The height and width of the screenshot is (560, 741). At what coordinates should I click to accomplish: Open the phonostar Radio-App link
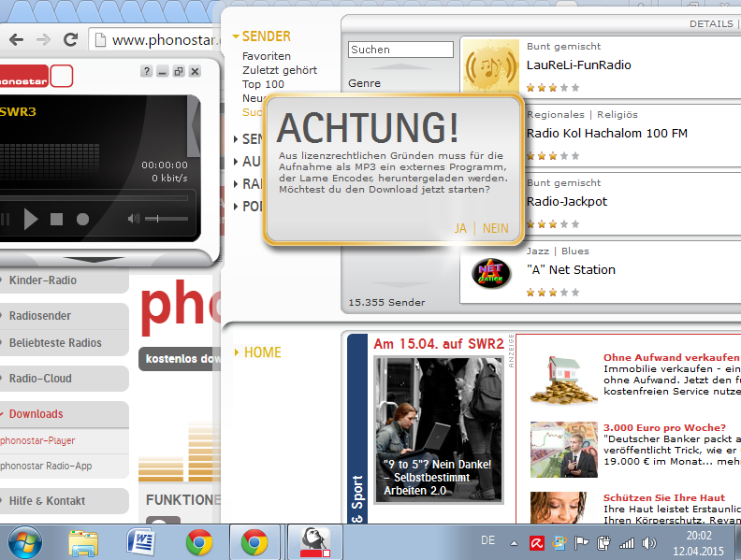click(47, 466)
